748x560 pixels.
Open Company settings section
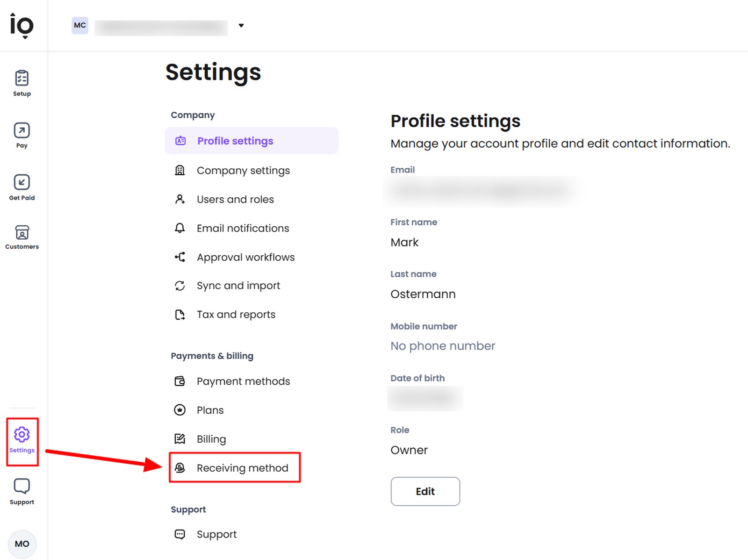click(x=243, y=171)
